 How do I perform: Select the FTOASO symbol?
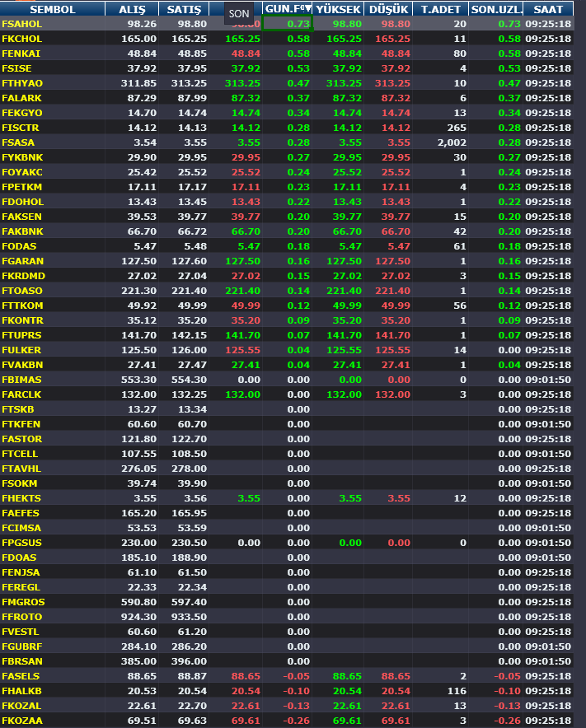point(22,291)
